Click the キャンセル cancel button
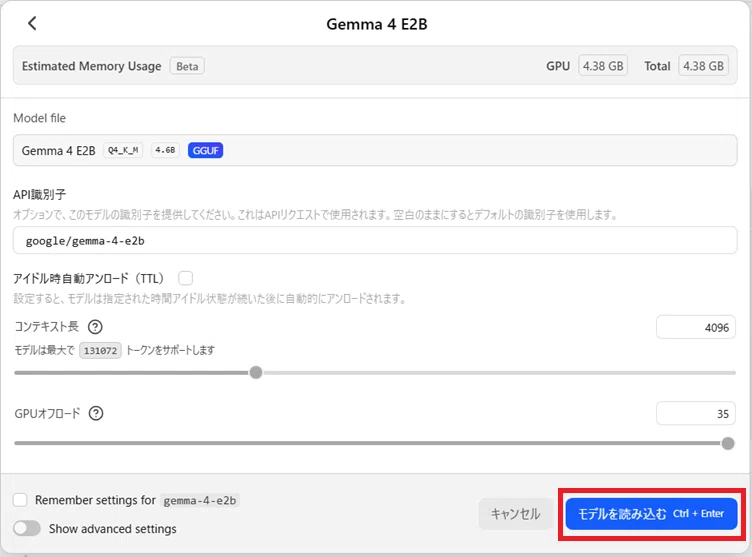 [x=516, y=514]
